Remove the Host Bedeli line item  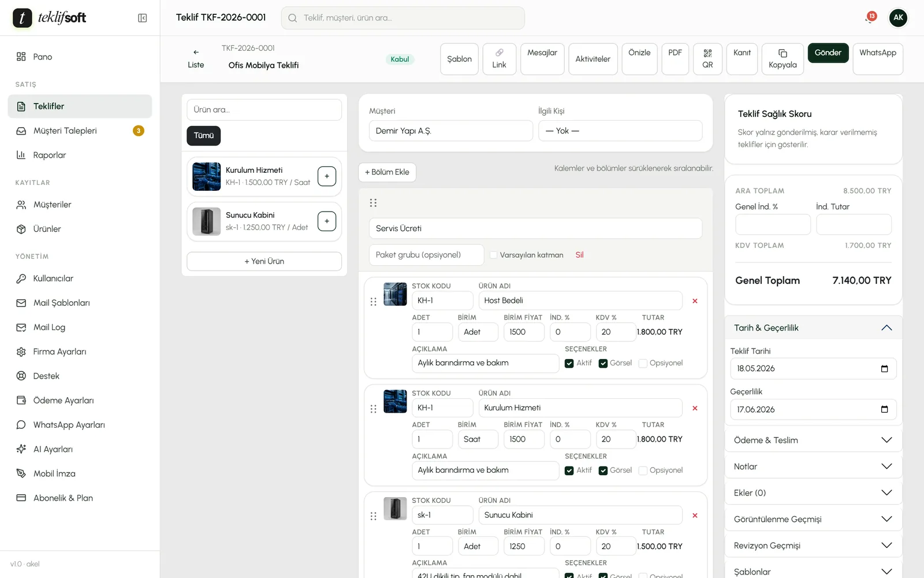point(695,301)
